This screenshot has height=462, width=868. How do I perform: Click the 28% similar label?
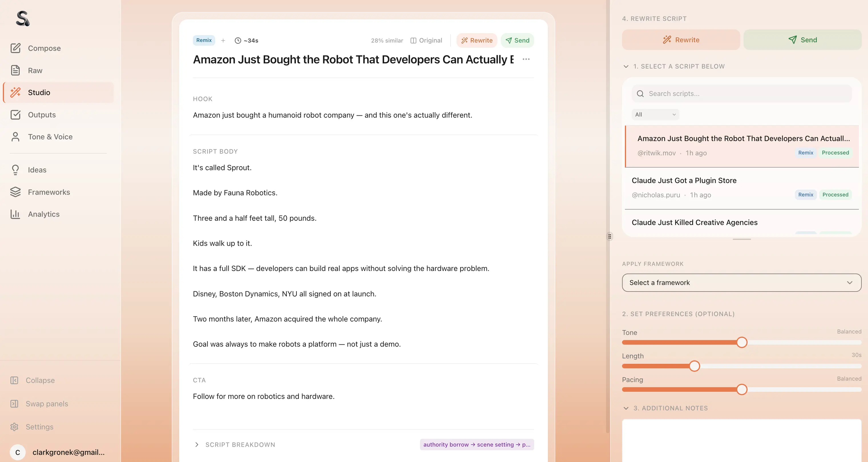tap(387, 41)
